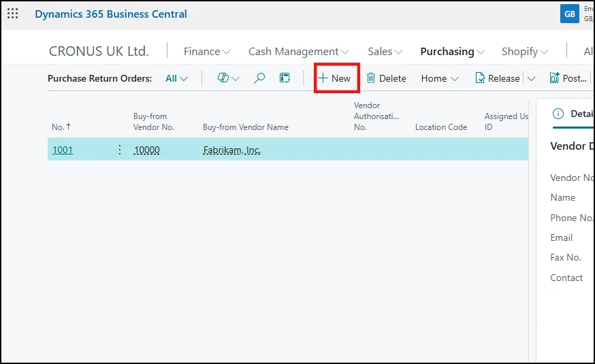595x364 pixels.
Task: Click the analyze view layout icon
Action: tap(285, 78)
